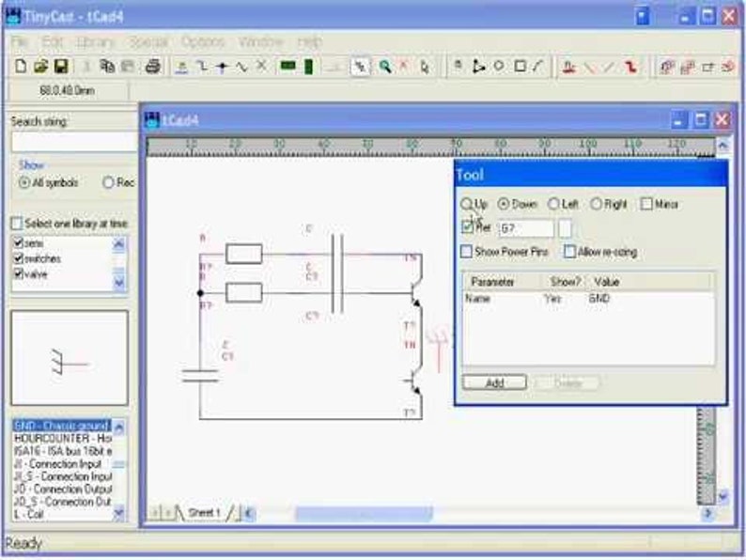
Task: Click the Search string input field
Action: tap(74, 142)
